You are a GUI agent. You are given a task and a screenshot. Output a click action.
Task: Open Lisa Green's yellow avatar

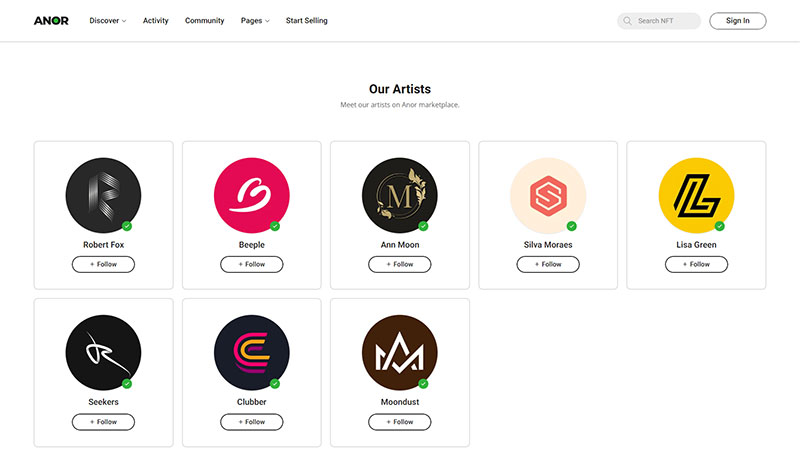coord(696,195)
